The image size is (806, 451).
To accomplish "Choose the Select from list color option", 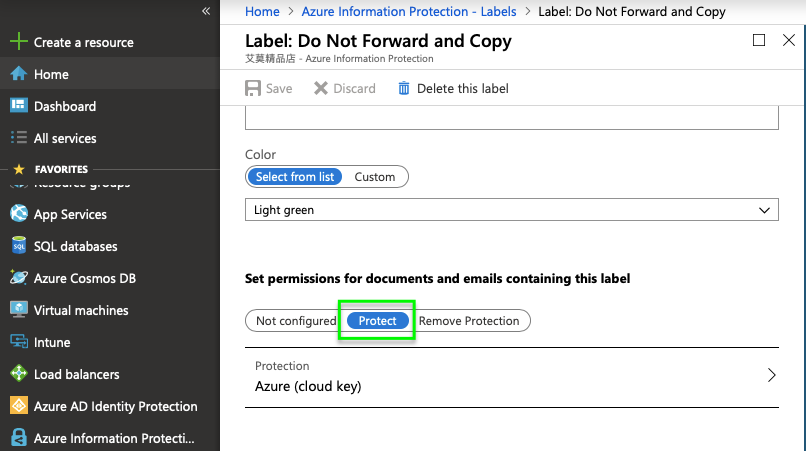I will (x=295, y=177).
